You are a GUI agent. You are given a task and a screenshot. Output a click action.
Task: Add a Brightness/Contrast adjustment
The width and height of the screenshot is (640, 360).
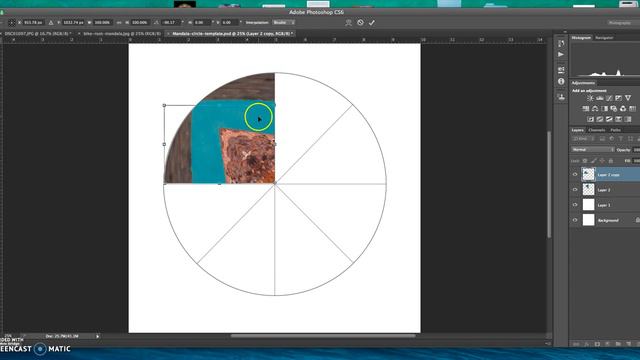pyautogui.click(x=590, y=98)
